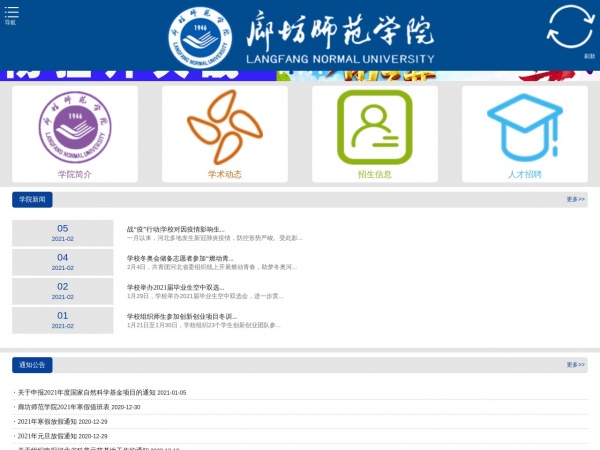Click the 廊坊师范学院 calligraphy title
Image resolution: width=600 pixels, height=450 pixels.
point(340,30)
